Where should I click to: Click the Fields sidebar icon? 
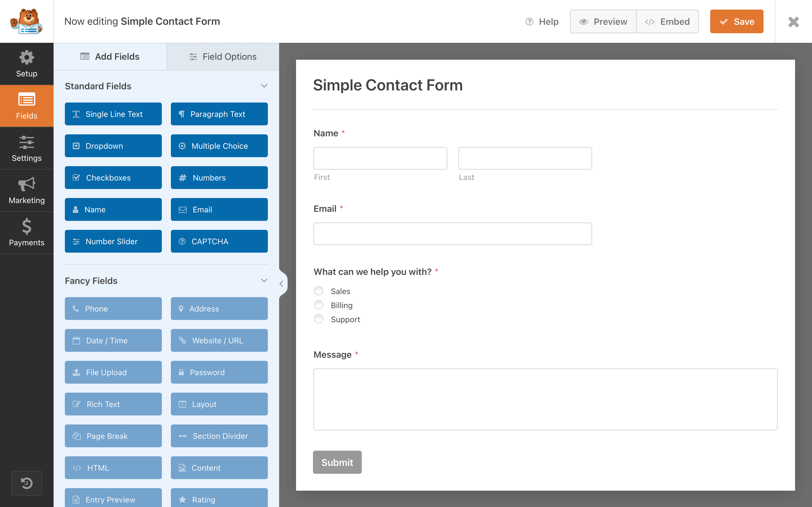tap(26, 105)
